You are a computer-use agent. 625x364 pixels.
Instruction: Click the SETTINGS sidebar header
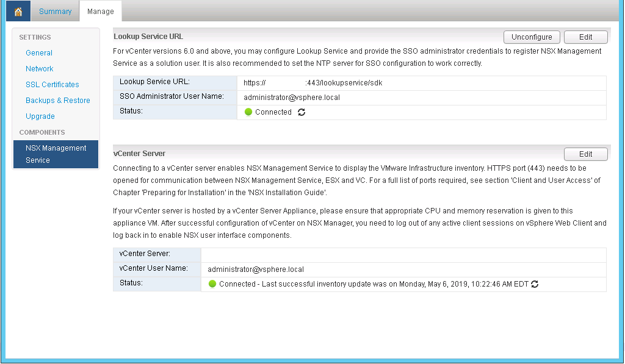click(x=35, y=37)
